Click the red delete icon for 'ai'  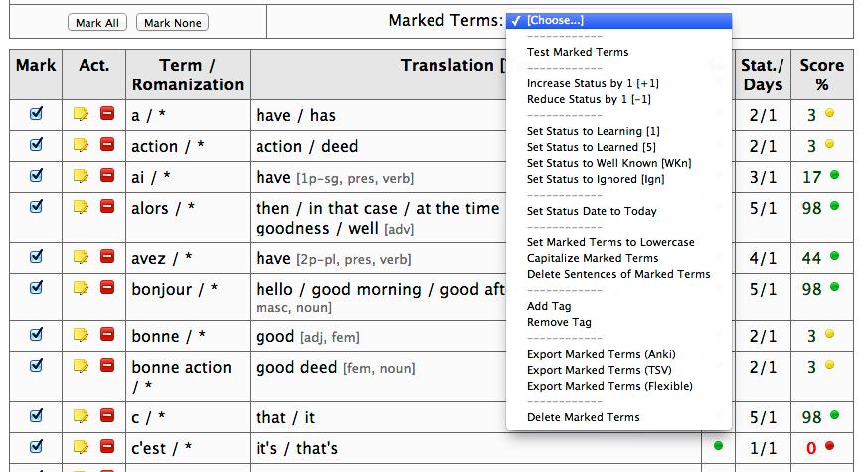pos(106,177)
